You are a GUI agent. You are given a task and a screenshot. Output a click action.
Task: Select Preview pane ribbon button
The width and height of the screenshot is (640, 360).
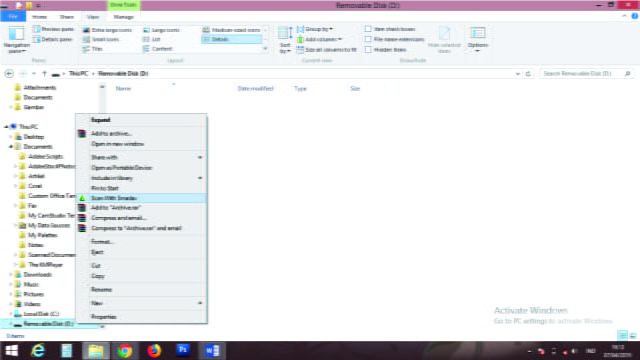click(x=53, y=29)
